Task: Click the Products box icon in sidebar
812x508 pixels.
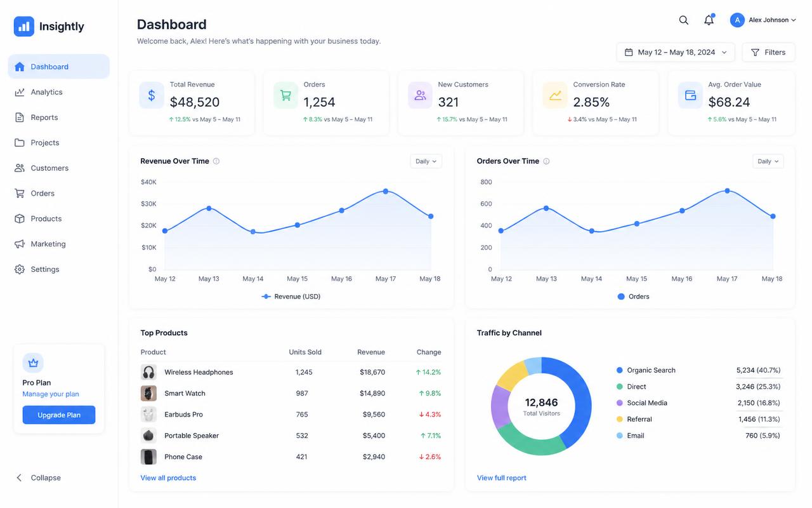Action: point(20,219)
